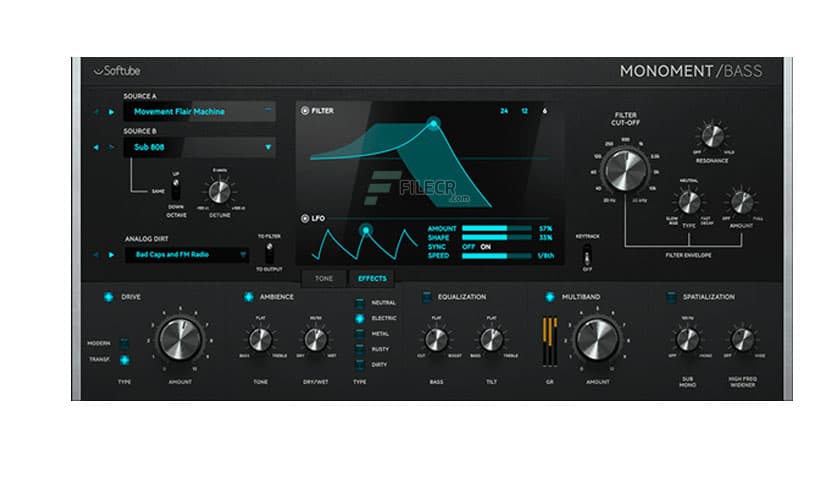Click the Resonance knob
Image resolution: width=836 pixels, height=484 pixels.
pyautogui.click(x=712, y=136)
